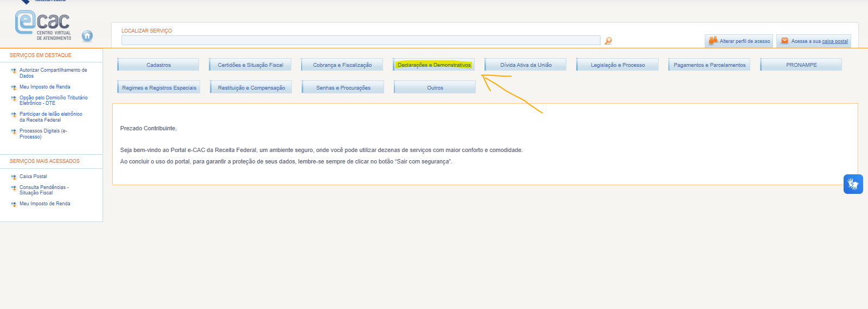The height and width of the screenshot is (309, 868).
Task: Choose the Restituição e Compensação menu
Action: pyautogui.click(x=251, y=88)
